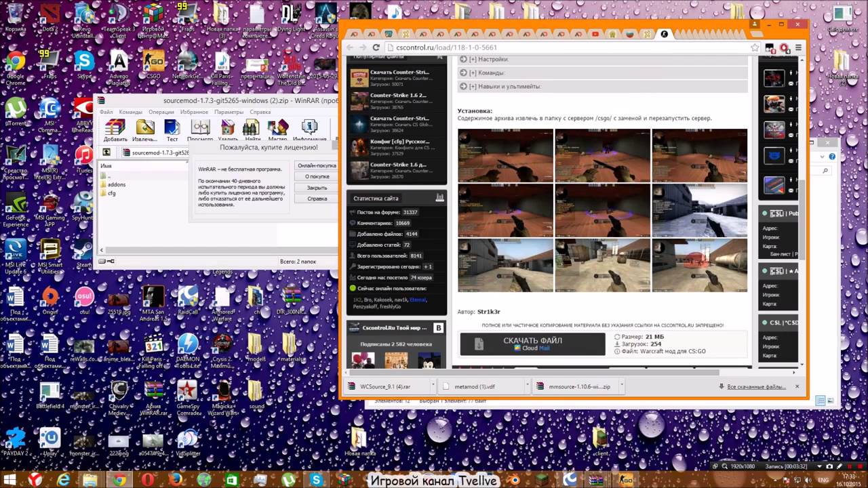
Task: Bookmark page with the star icon
Action: coord(755,47)
